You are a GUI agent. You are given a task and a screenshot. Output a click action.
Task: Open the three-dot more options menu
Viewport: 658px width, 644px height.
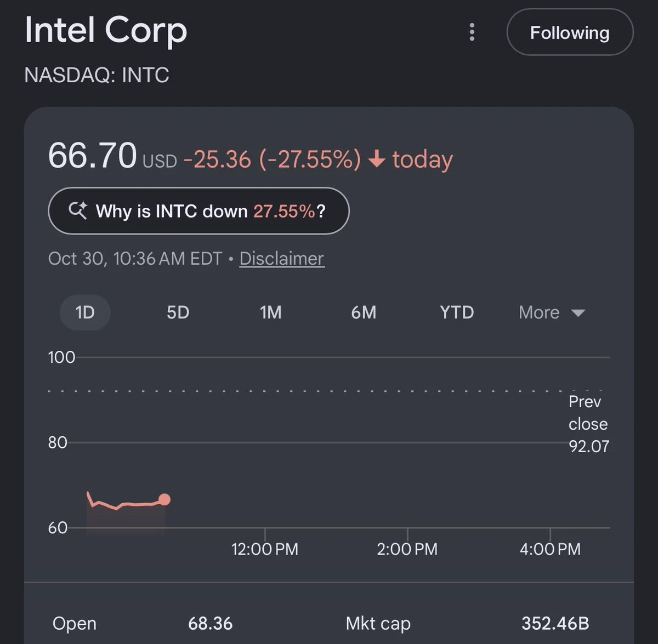472,32
